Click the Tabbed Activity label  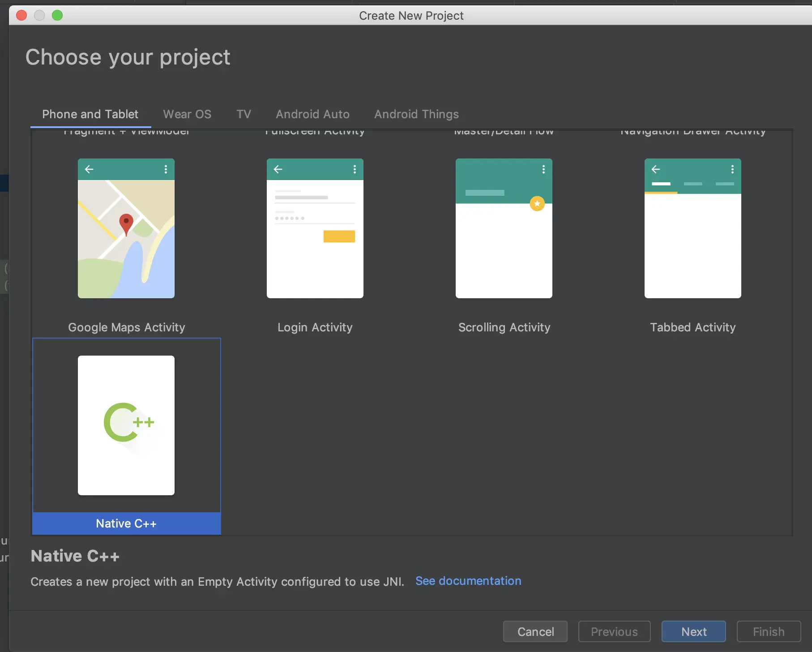click(x=693, y=327)
